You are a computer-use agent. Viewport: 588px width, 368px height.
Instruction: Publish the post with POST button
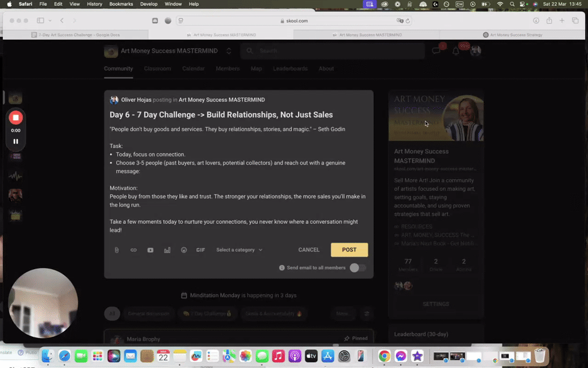(x=349, y=250)
